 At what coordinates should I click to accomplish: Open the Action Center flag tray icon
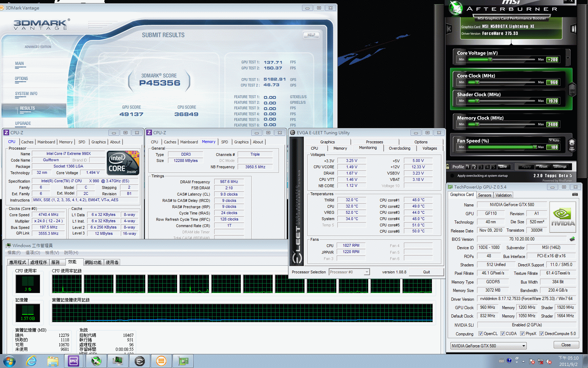532,361
